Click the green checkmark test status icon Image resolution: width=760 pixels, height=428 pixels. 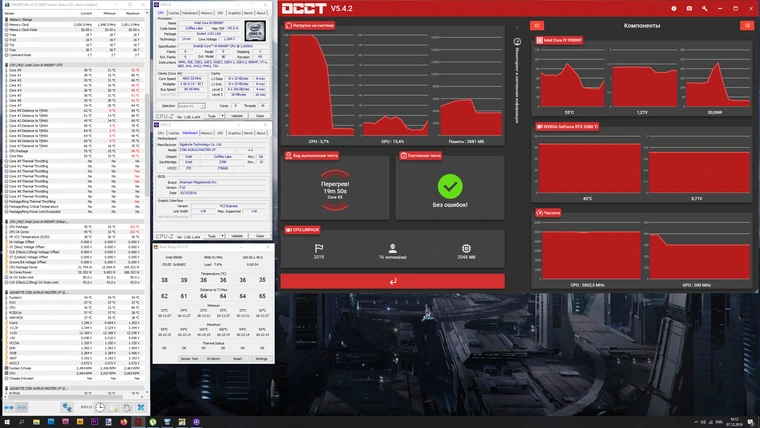[450, 186]
